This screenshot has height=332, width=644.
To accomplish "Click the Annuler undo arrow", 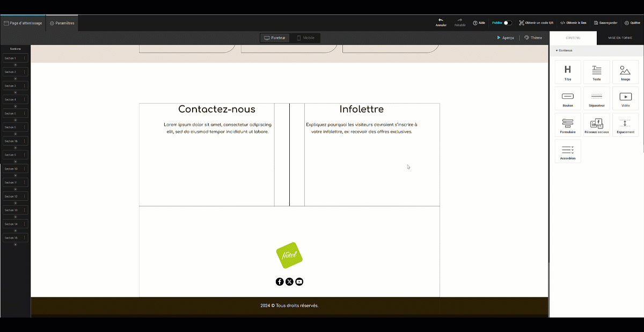I will click(441, 22).
